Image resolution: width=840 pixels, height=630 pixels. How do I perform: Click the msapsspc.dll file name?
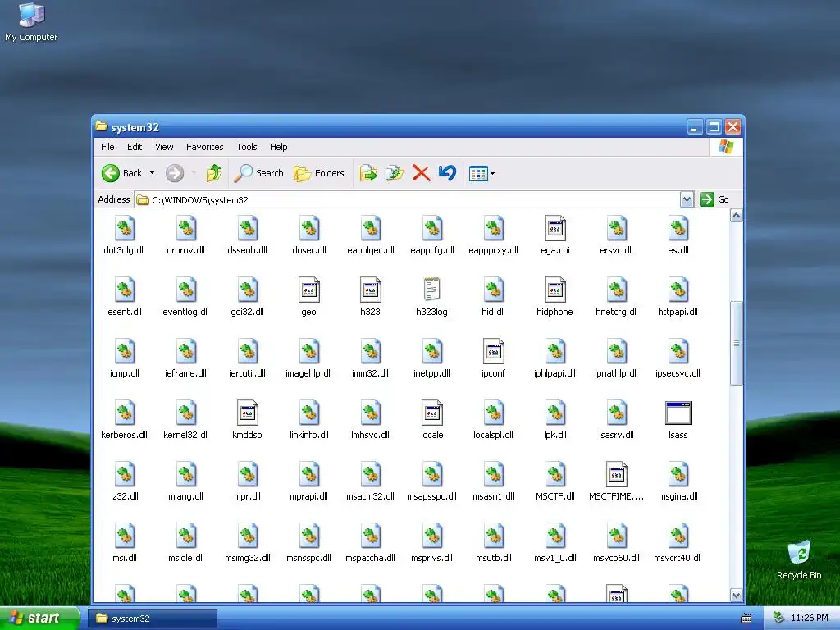click(x=431, y=496)
